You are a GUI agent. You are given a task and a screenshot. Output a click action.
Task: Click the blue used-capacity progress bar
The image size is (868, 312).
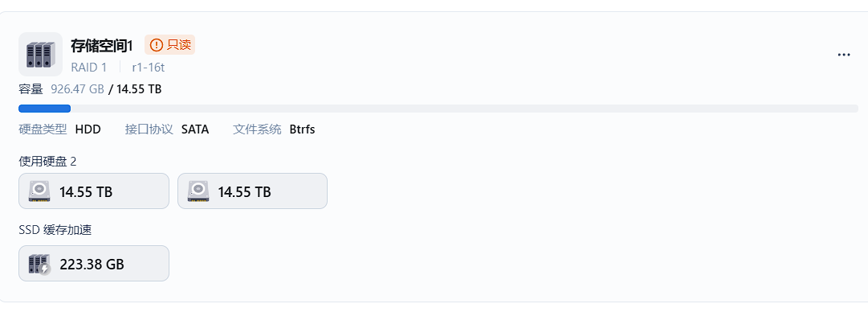[x=44, y=109]
